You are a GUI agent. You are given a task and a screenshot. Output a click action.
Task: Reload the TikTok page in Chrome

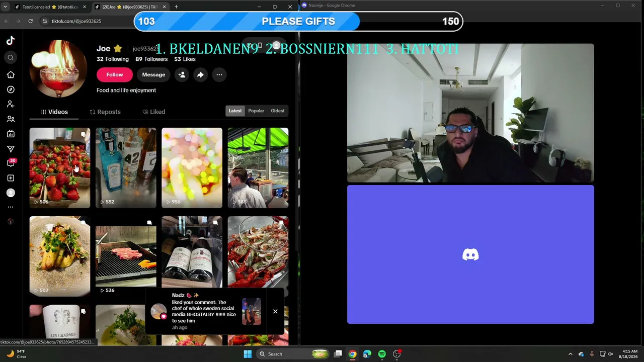click(x=30, y=21)
